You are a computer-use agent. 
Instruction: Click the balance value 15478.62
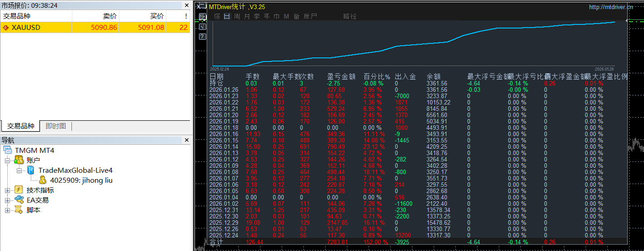click(438, 223)
